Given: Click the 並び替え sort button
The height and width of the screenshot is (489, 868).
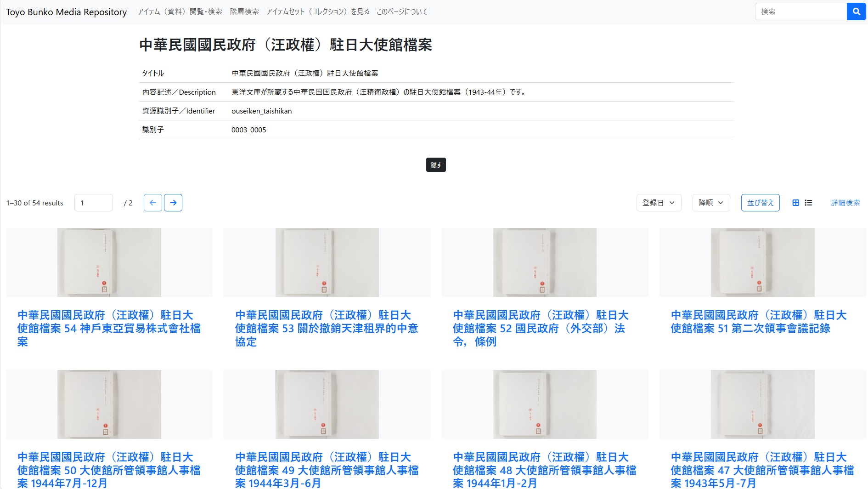Looking at the screenshot, I should (760, 202).
